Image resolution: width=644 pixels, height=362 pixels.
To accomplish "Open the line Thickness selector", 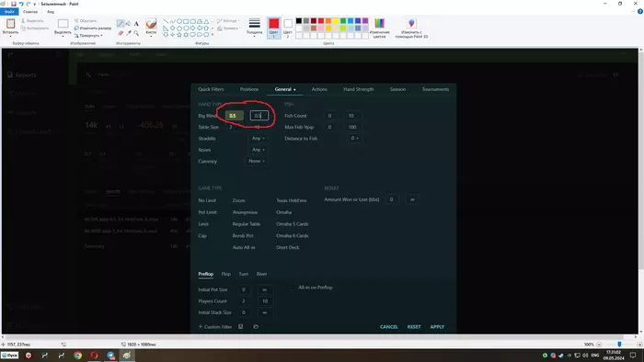I will coord(254,27).
